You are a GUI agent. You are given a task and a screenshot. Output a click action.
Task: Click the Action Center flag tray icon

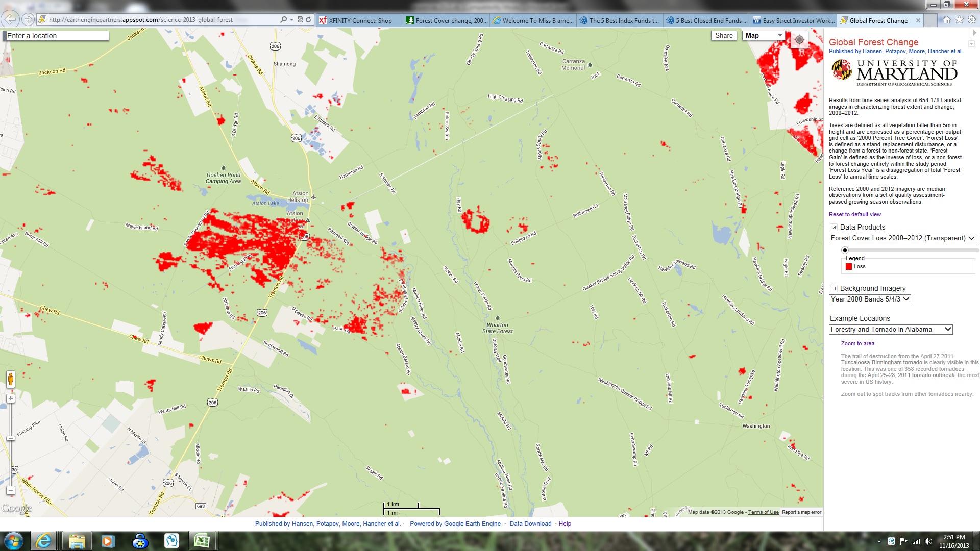(x=903, y=541)
